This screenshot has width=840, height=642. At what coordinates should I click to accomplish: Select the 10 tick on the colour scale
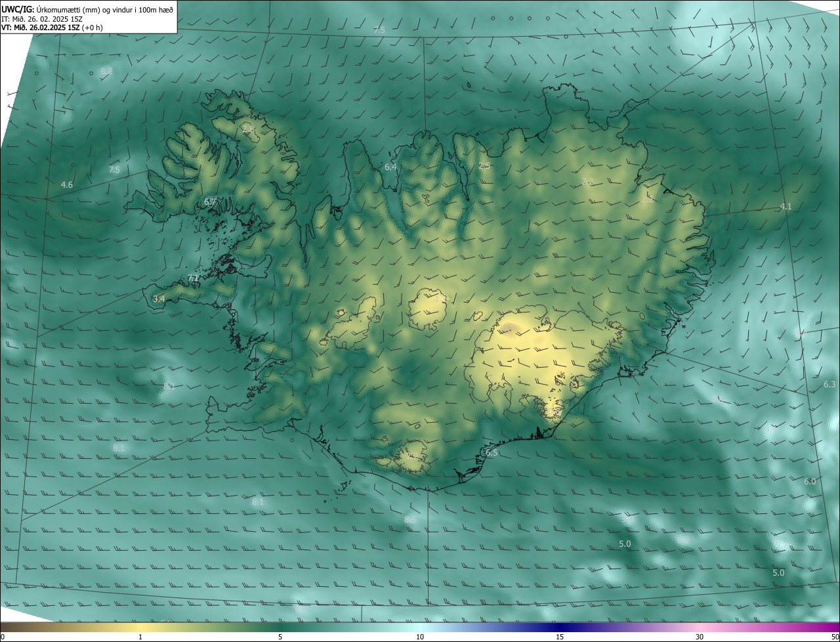click(420, 637)
